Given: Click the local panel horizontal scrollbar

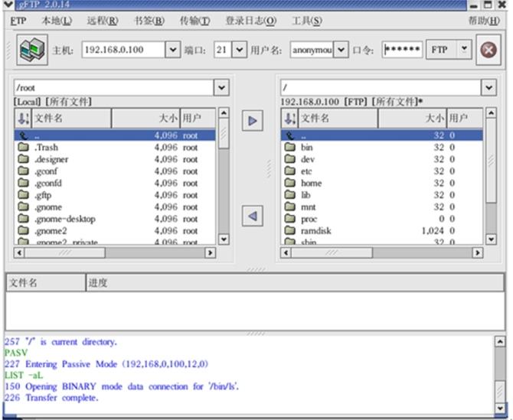Looking at the screenshot, I should pos(115,252).
